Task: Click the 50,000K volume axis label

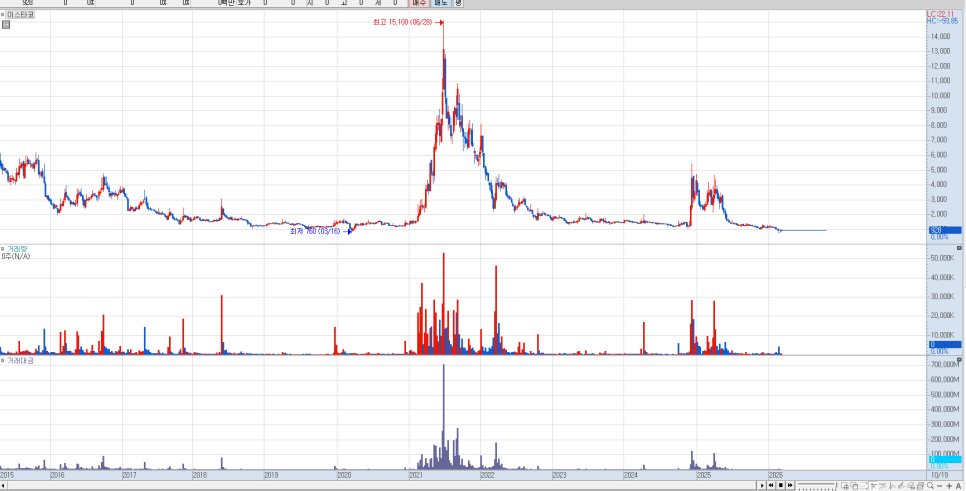Action: point(943,258)
